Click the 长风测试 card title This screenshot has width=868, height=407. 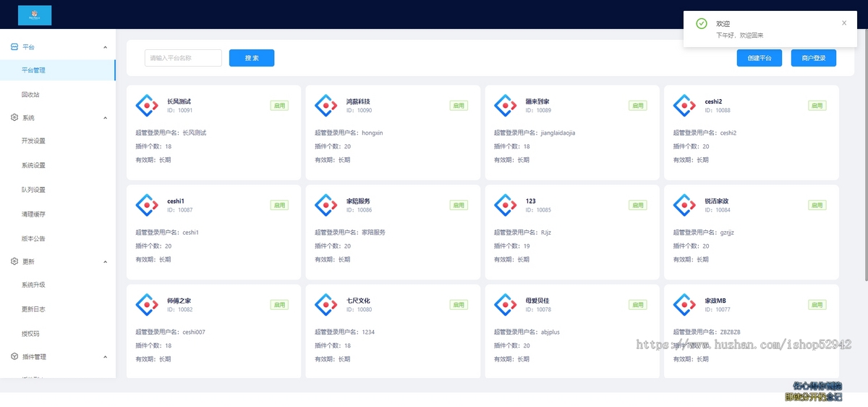(x=179, y=101)
